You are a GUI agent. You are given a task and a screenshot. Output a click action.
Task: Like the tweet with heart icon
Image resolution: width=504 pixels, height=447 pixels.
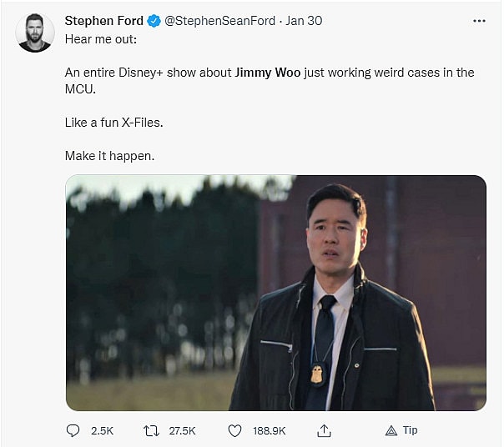pyautogui.click(x=234, y=430)
